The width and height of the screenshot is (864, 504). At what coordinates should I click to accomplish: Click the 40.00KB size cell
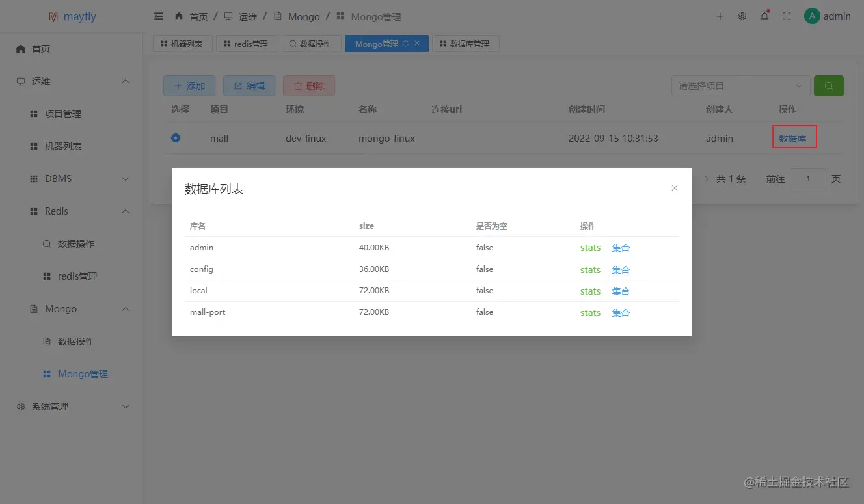374,248
